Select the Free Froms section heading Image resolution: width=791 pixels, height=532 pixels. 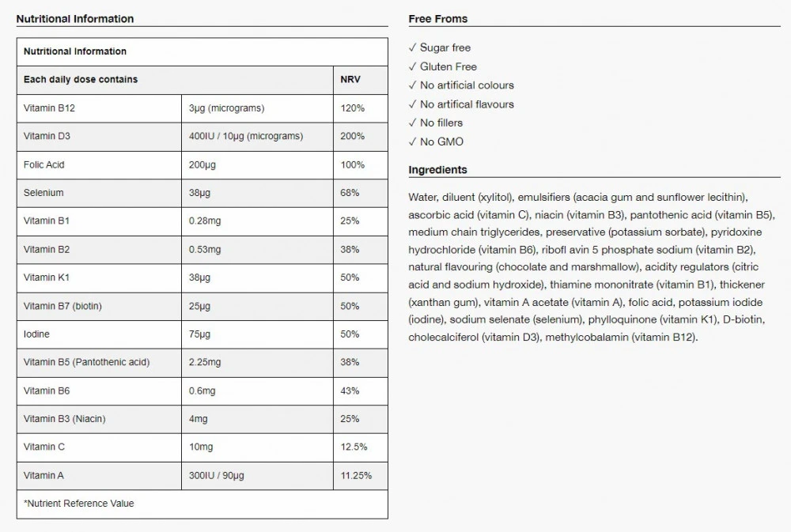pyautogui.click(x=437, y=18)
